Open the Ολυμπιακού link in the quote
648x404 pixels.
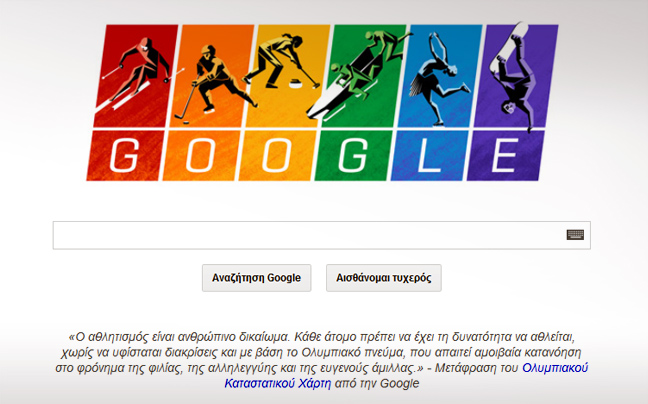555,368
